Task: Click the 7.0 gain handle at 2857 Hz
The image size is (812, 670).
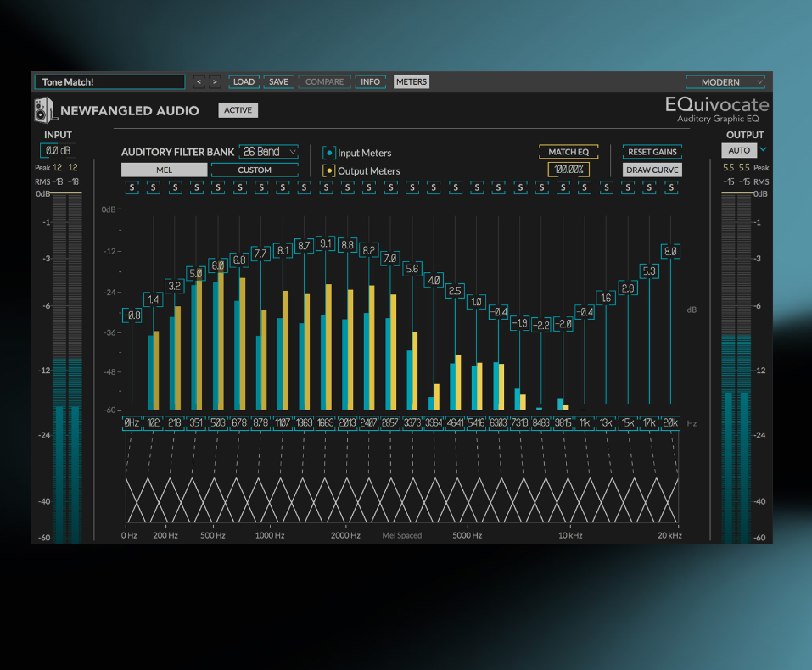Action: coord(390,258)
